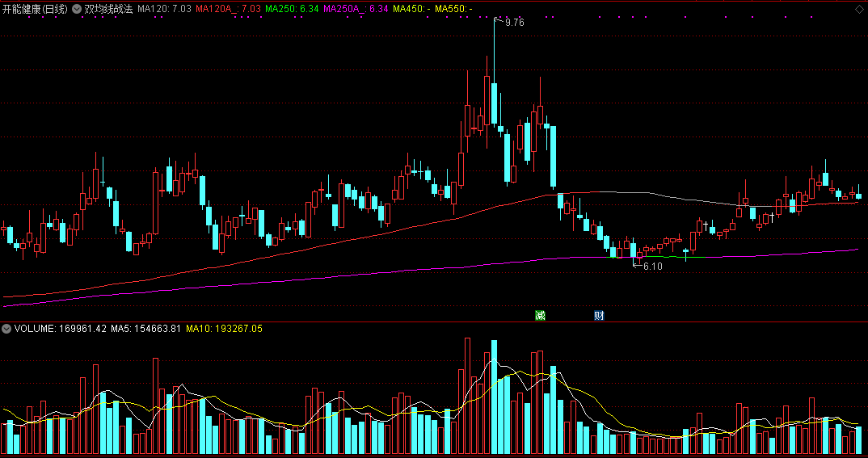
Task: Click the green MA250: 6.34 label
Action: point(292,9)
